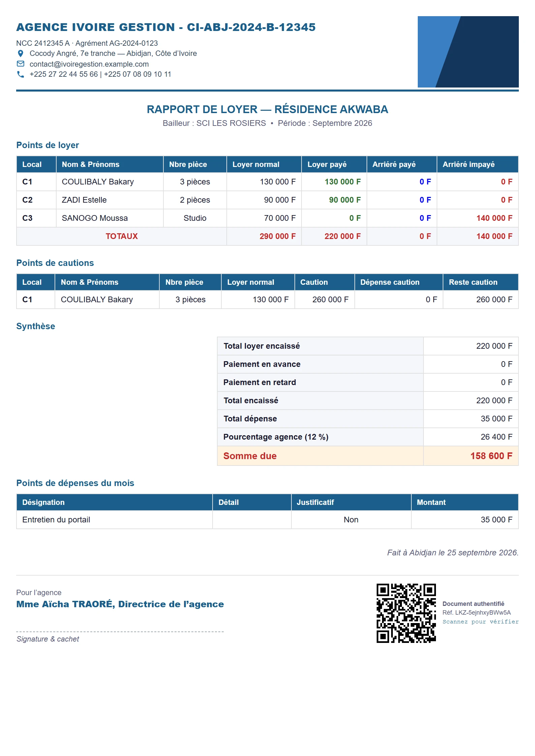The image size is (535, 756).
Task: Click the 'Somme due' highlighted label
Action: point(250,456)
